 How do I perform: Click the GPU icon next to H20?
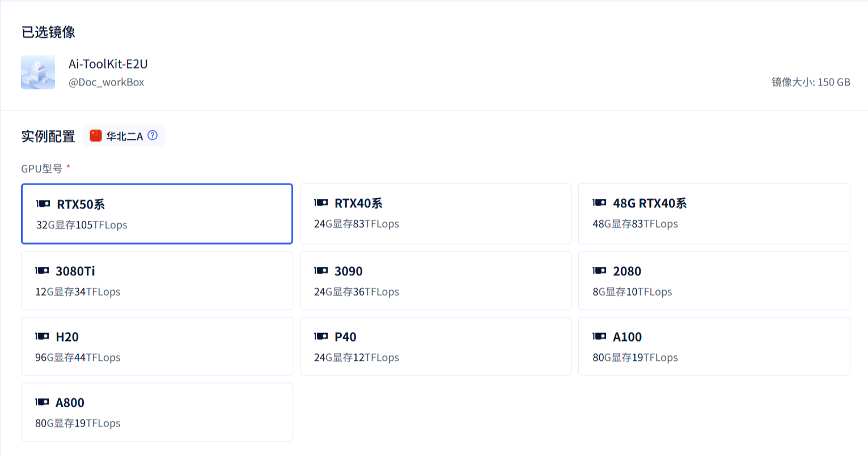pyautogui.click(x=42, y=336)
